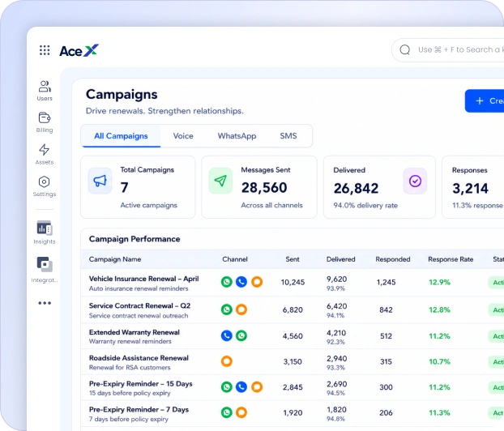
Task: Click the Responded column header
Action: pos(393,259)
